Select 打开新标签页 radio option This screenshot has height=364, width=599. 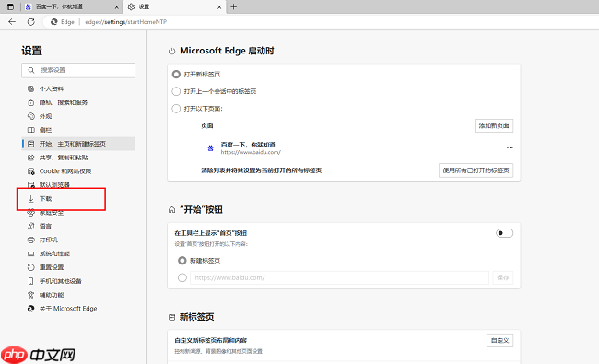pos(176,74)
